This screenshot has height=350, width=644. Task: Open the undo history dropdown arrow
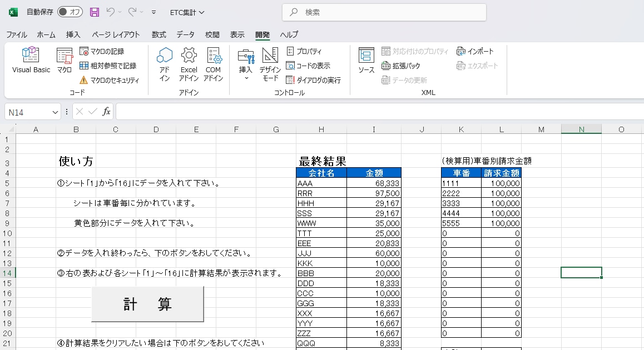pos(120,12)
